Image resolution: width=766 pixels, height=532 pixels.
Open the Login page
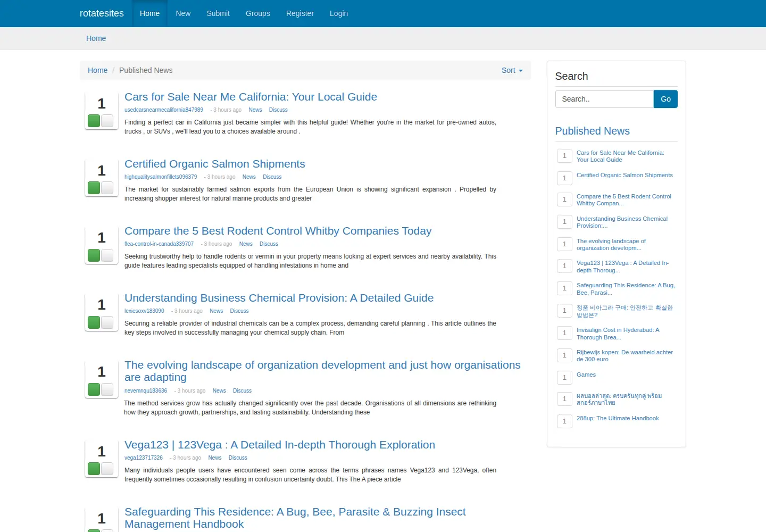pos(339,13)
